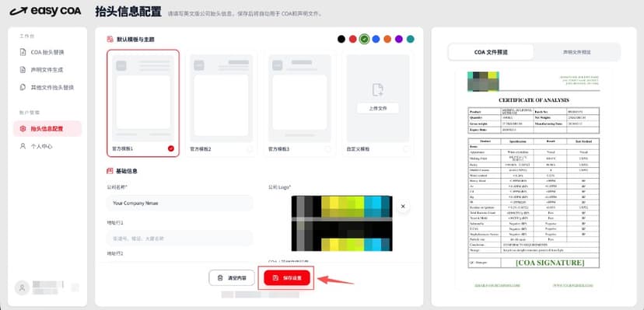The width and height of the screenshot is (644, 310).
Task: Click the 个人中心 person icon
Action: click(x=23, y=146)
